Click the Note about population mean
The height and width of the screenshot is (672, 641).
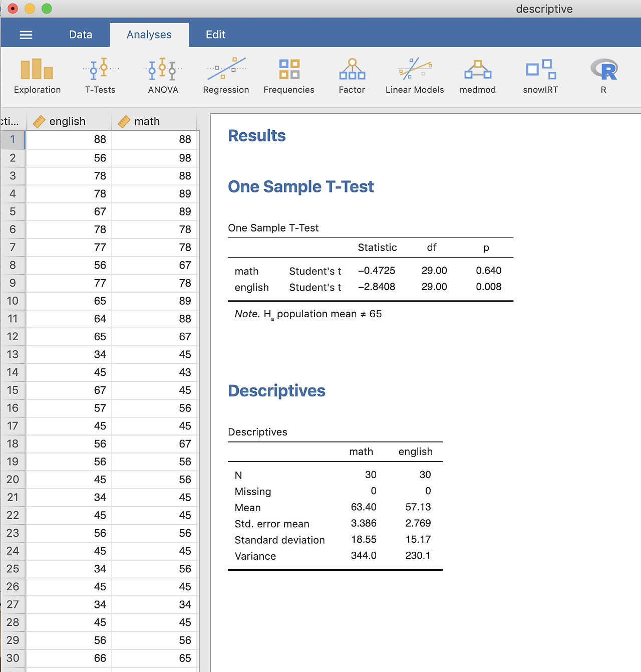point(308,314)
